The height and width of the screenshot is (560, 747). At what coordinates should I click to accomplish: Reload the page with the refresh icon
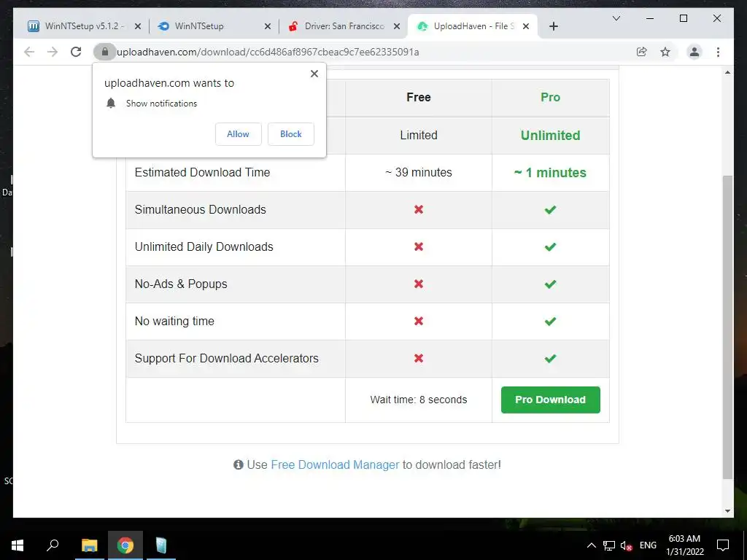(x=76, y=52)
